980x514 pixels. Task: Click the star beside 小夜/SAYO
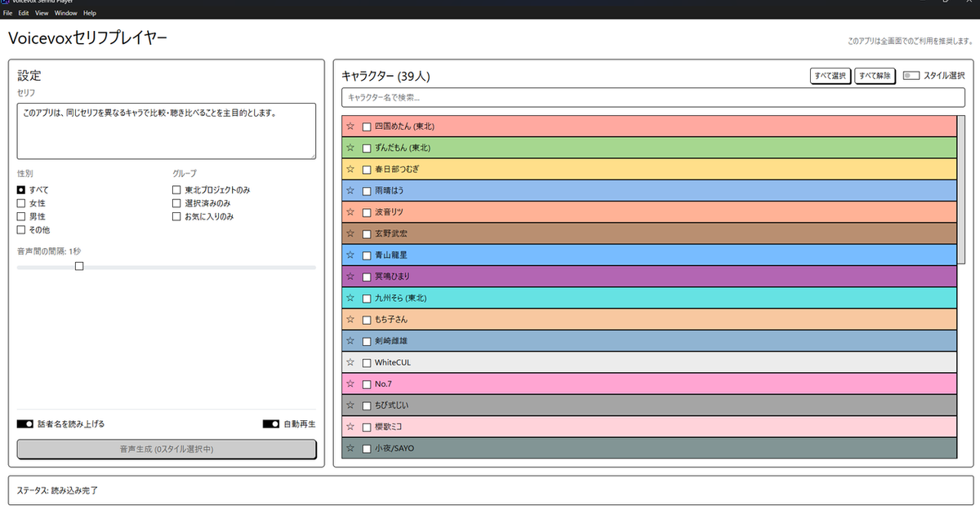click(350, 448)
